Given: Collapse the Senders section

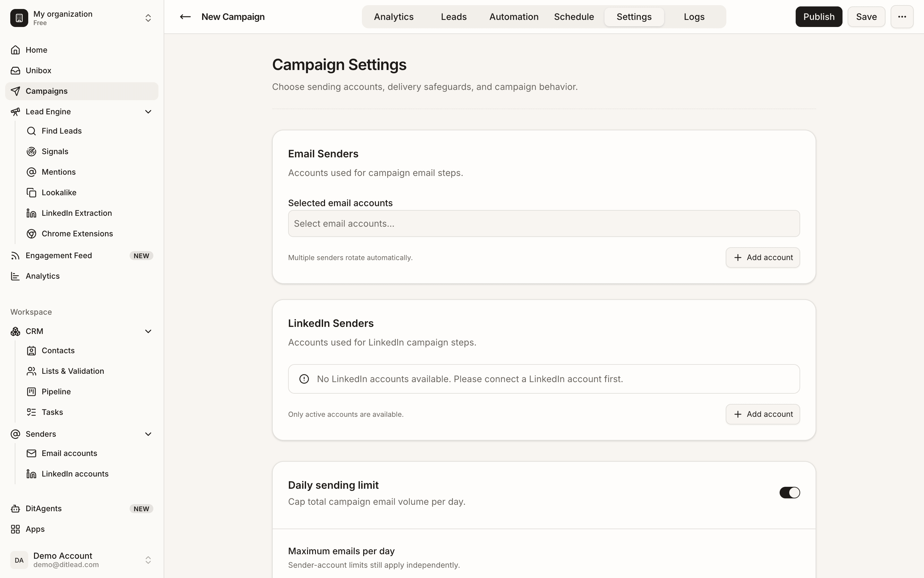Looking at the screenshot, I should click(148, 434).
